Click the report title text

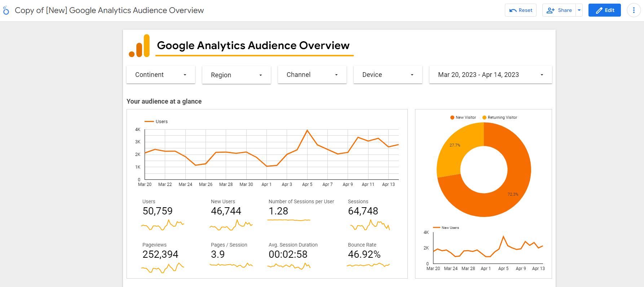pyautogui.click(x=253, y=45)
